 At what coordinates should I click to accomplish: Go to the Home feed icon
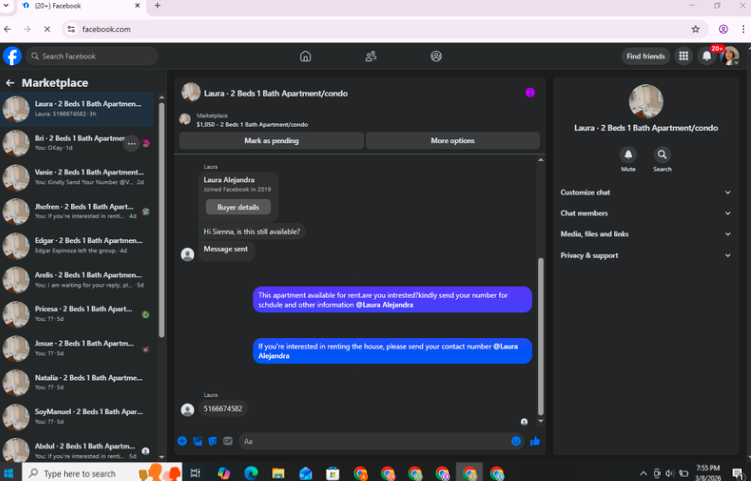[305, 56]
